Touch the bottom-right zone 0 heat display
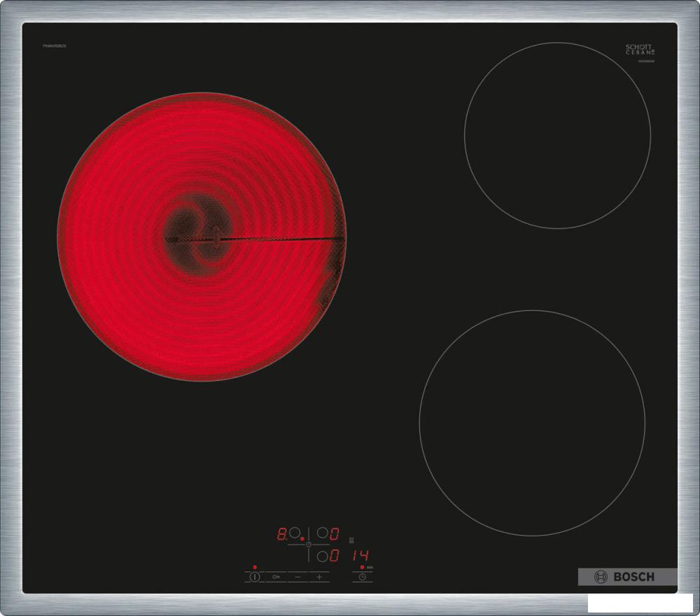 335,556
